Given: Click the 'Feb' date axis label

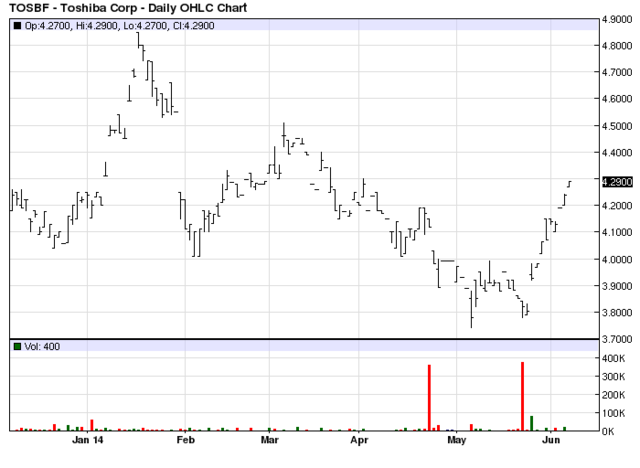Looking at the screenshot, I should tap(185, 440).
